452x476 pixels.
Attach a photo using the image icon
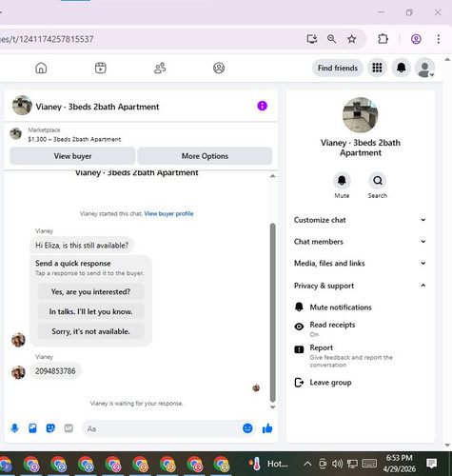click(32, 428)
